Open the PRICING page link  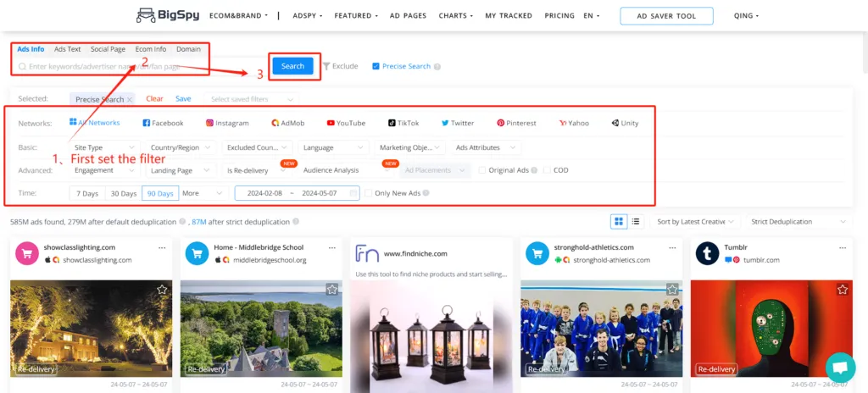pos(559,15)
